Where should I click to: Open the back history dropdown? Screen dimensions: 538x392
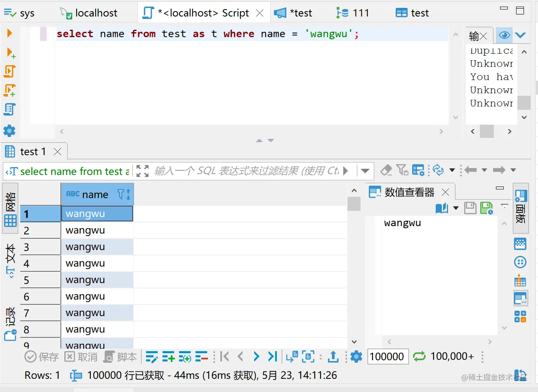[484, 170]
